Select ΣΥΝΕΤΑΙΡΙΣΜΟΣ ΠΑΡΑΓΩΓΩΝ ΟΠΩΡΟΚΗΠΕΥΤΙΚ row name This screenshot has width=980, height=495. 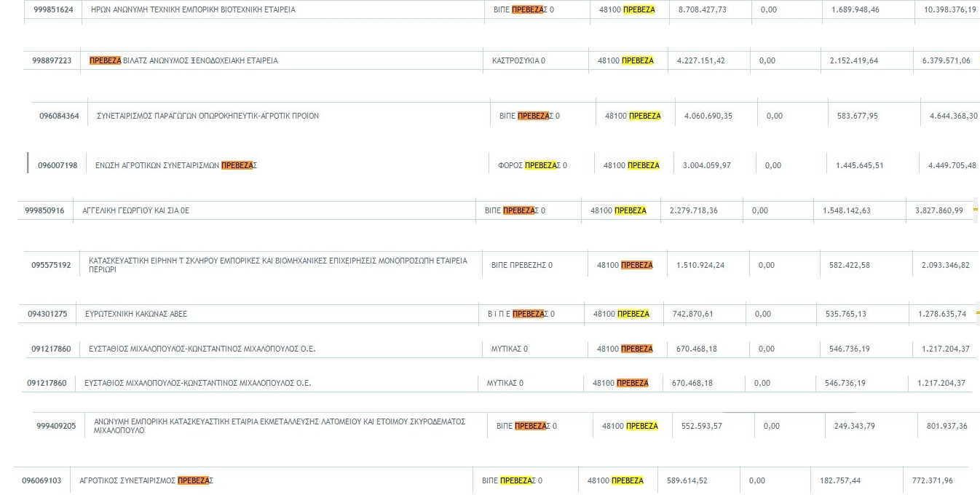point(208,116)
